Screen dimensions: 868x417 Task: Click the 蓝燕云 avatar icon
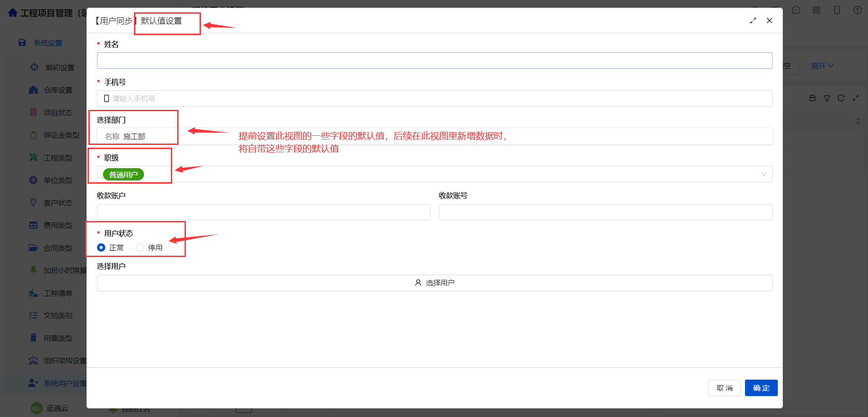(x=36, y=408)
